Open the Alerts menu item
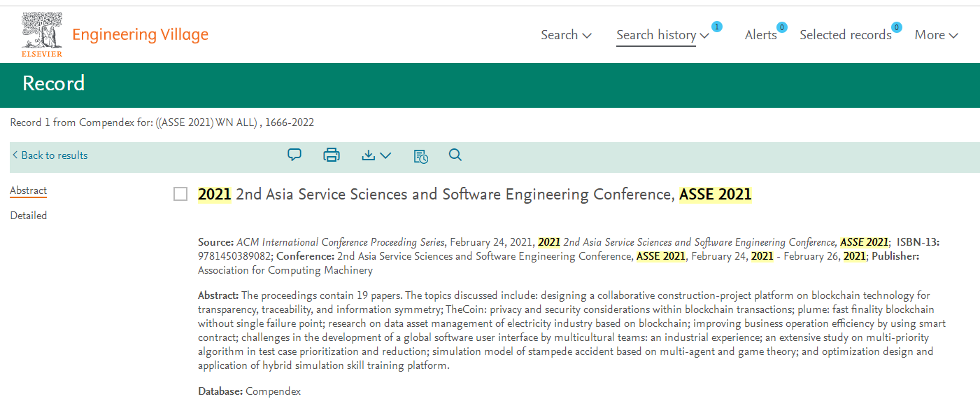 (761, 35)
